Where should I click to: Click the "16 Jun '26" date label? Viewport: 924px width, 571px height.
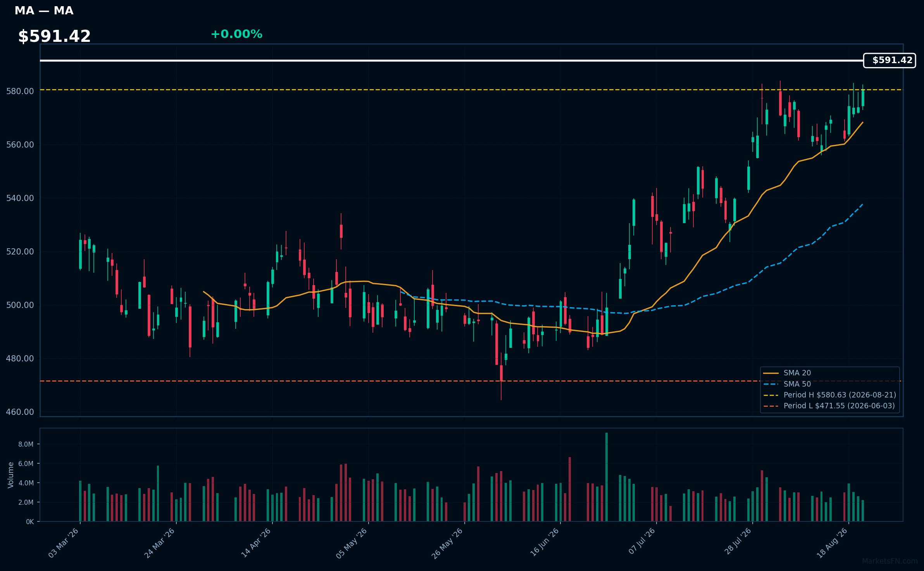[x=545, y=542]
